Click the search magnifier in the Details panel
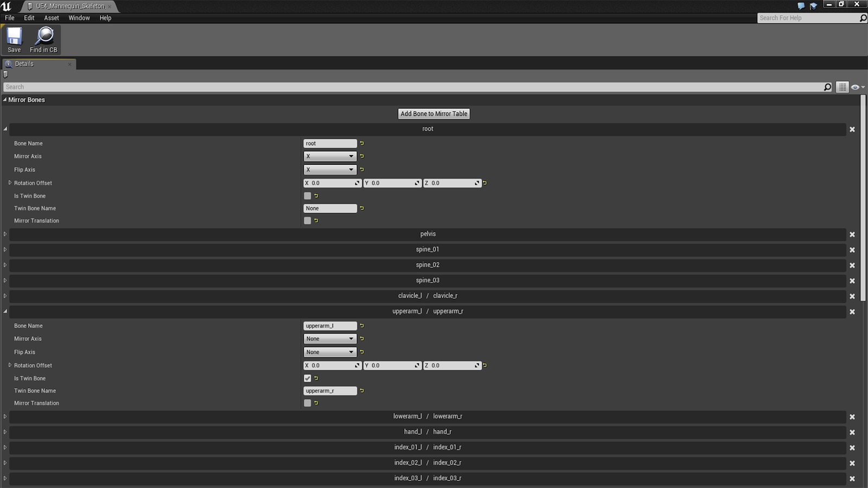 [x=827, y=87]
